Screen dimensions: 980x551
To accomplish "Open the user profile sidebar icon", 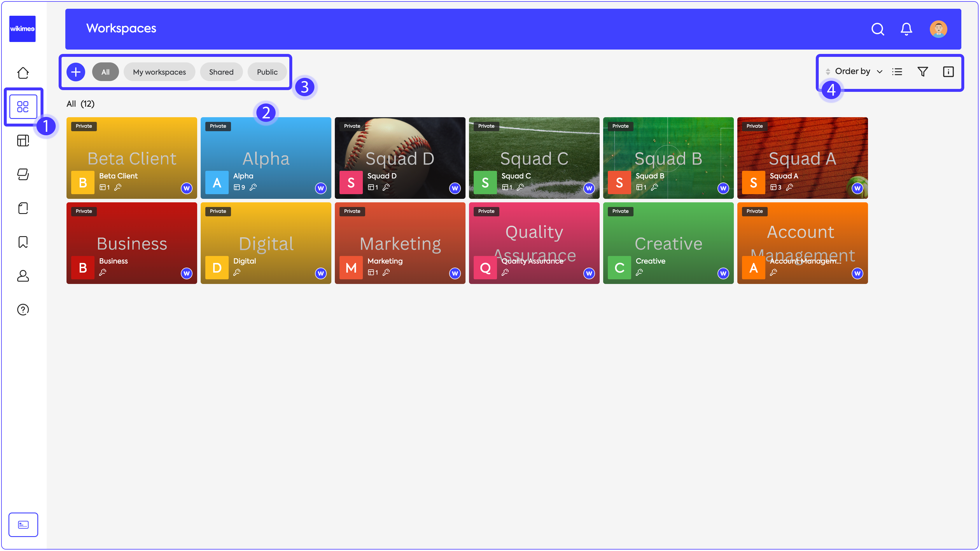I will (23, 276).
